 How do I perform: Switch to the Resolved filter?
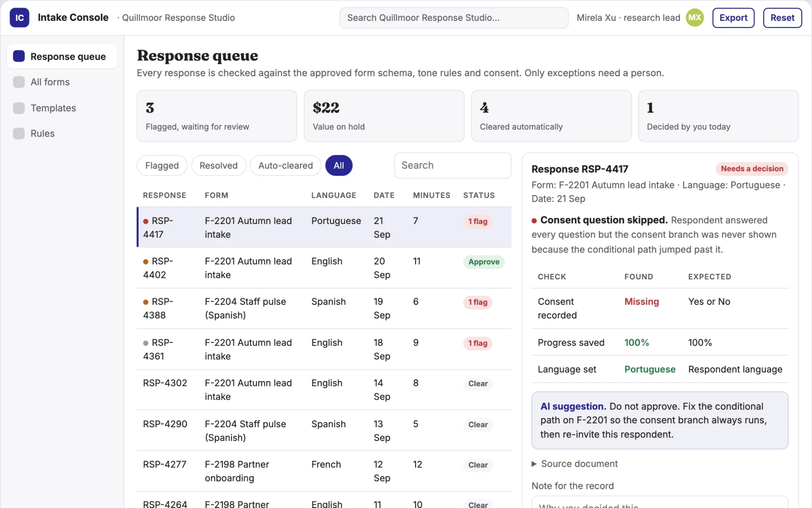tap(218, 166)
